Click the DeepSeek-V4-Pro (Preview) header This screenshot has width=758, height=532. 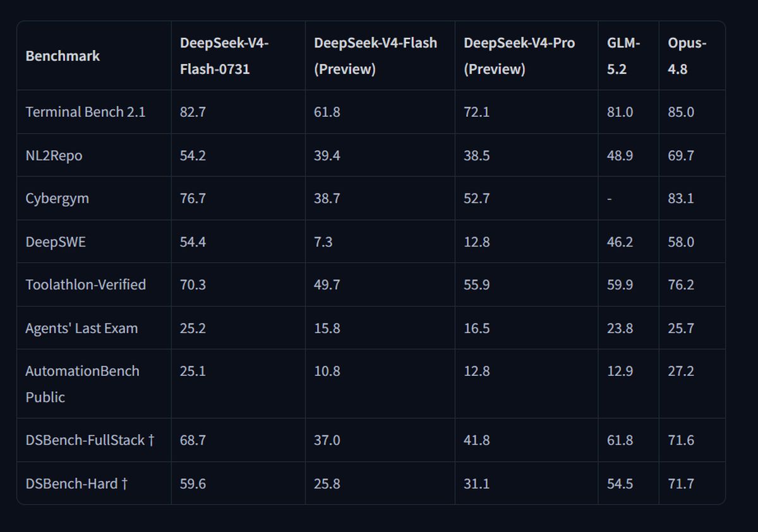click(x=519, y=56)
